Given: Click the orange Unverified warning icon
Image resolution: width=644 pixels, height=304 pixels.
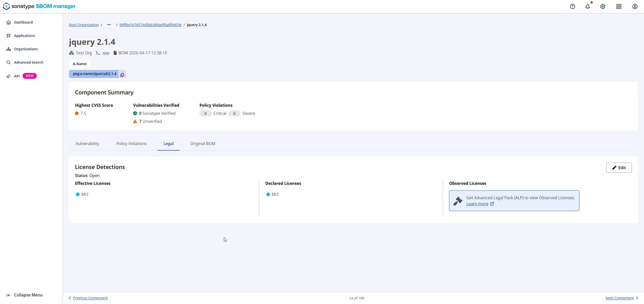Looking at the screenshot, I should click(135, 122).
